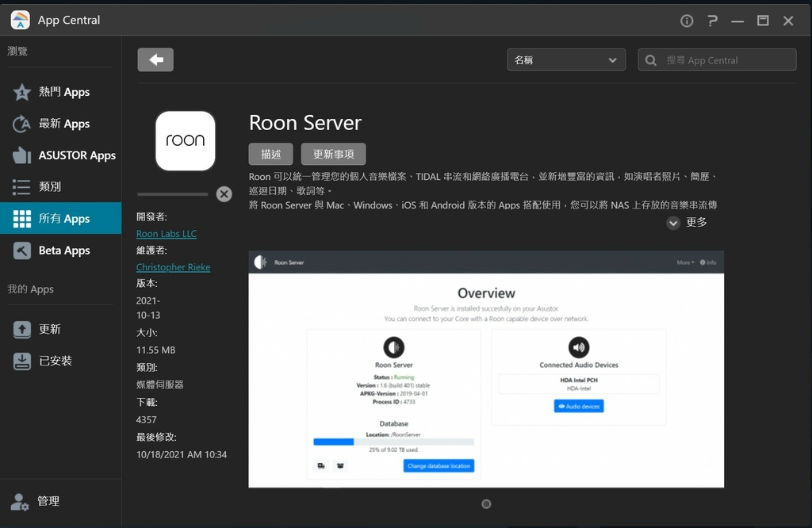Close the App Central window
Viewport: 812px width, 528px height.
(x=788, y=21)
